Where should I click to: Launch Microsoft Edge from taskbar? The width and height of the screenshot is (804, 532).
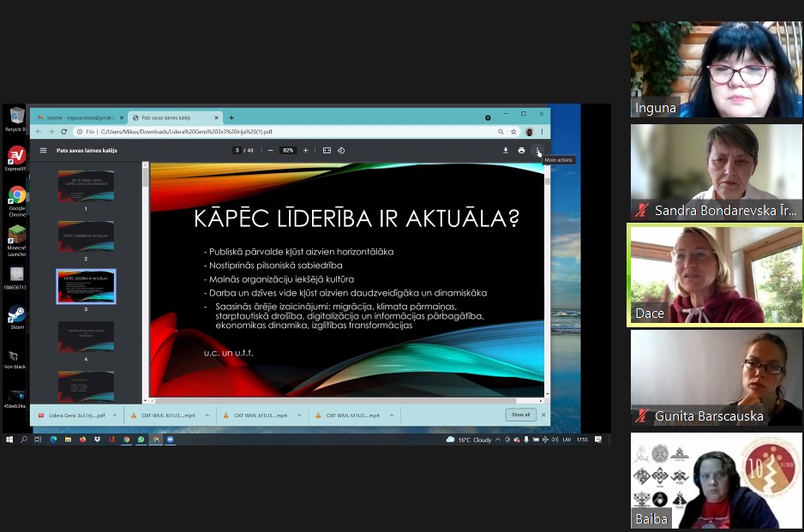53,439
